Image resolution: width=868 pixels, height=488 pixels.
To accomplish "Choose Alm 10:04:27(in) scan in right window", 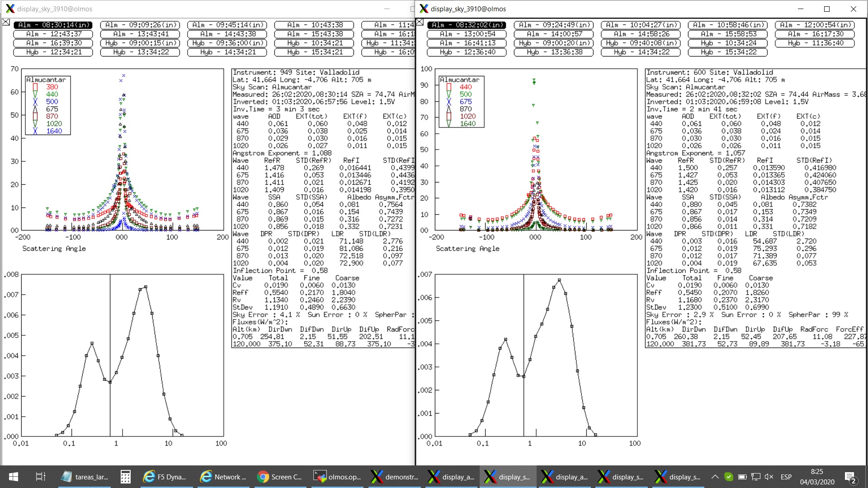I will coord(641,25).
